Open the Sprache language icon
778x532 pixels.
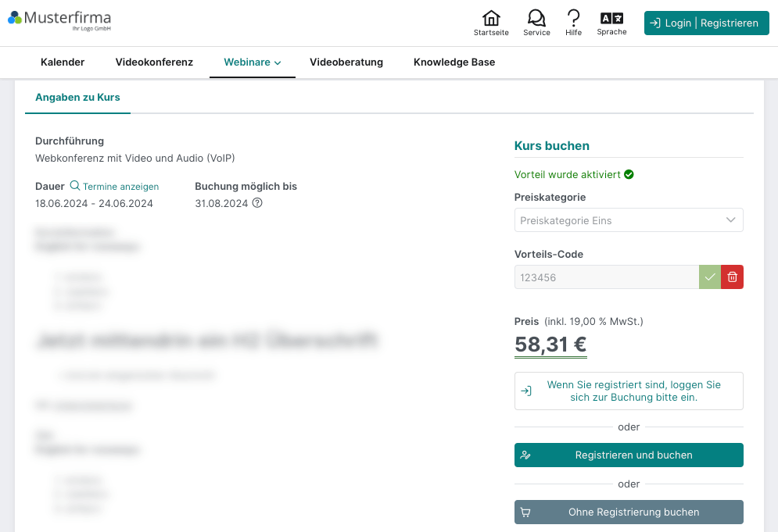(611, 16)
